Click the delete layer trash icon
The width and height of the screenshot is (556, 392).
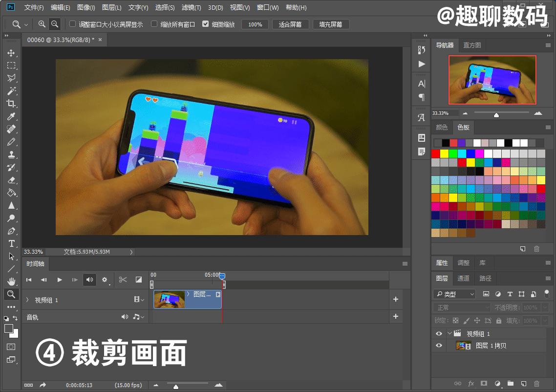536,384
